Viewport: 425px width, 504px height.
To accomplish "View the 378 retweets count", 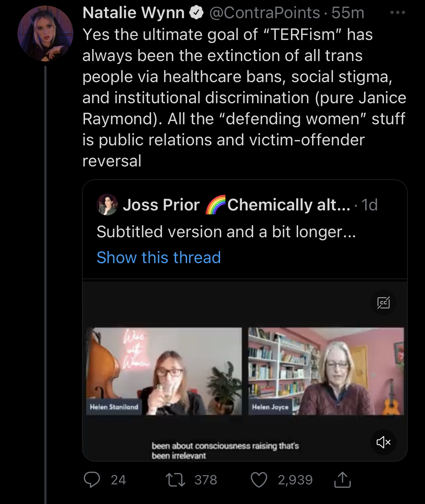I will [206, 480].
